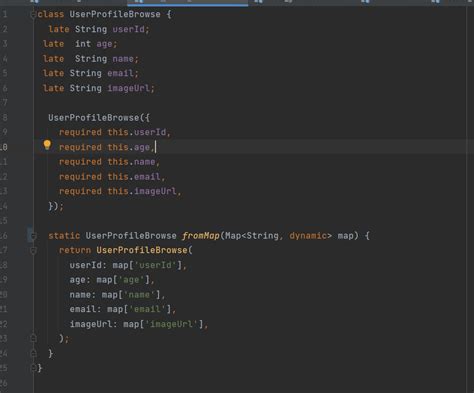Screen dimensions: 474x393
Task: Click the fold end marker beside fromMap's closing brace
Action: 33,353
